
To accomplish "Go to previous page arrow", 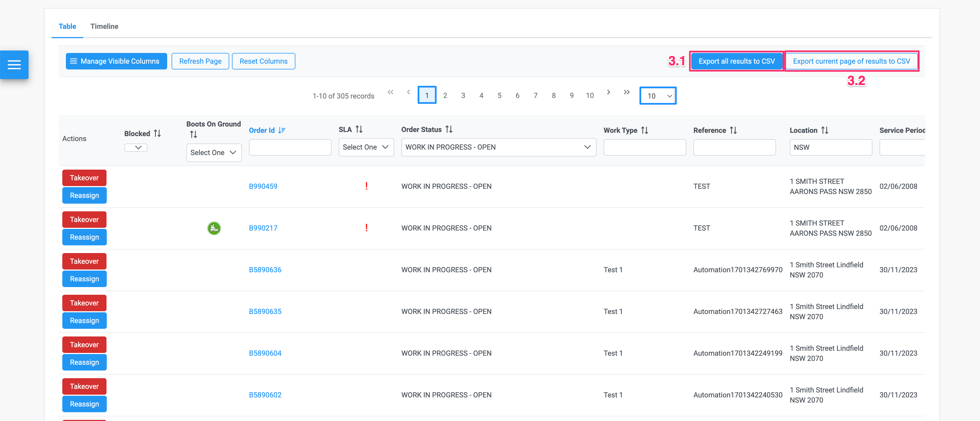I will [408, 92].
